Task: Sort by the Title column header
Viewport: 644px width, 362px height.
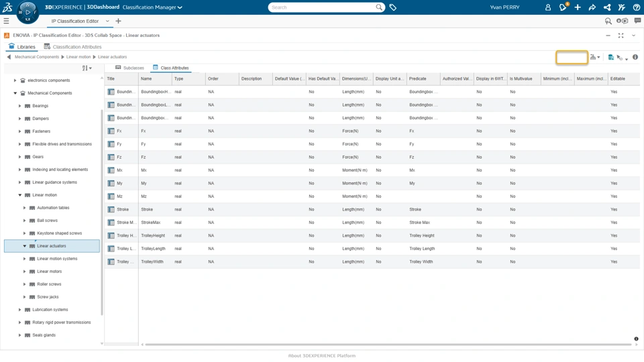Action: point(121,79)
